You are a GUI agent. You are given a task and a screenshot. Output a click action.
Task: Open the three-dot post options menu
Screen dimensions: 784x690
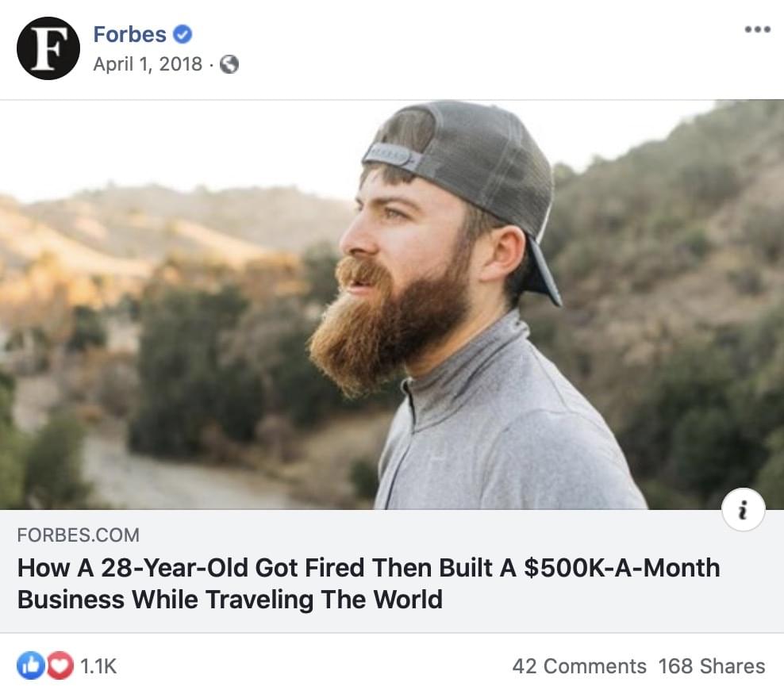pos(757,30)
